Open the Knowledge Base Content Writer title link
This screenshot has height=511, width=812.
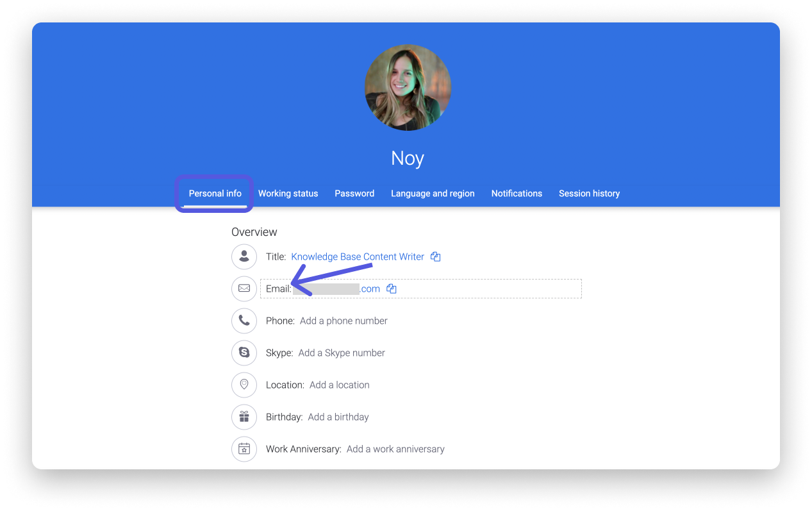(357, 256)
